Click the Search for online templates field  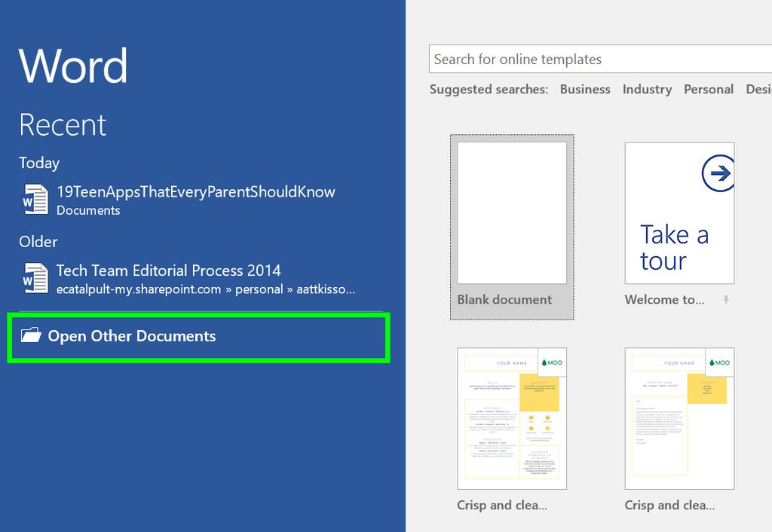pos(596,59)
